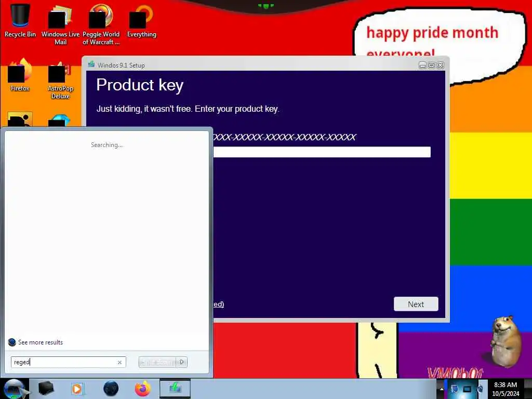Open Peggle World of Warcraft shortcut
Screen dimensions: 532x399
tap(101, 24)
